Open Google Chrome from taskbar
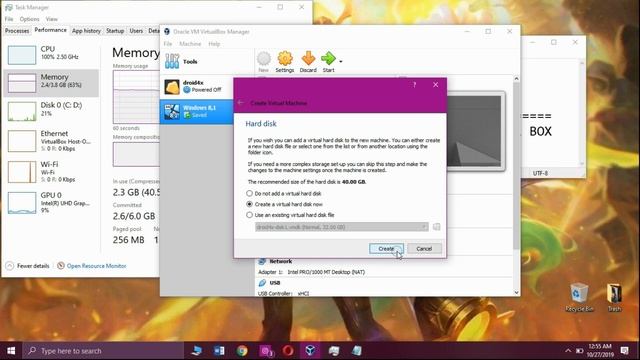Image resolution: width=640 pixels, height=360 pixels. coord(242,351)
